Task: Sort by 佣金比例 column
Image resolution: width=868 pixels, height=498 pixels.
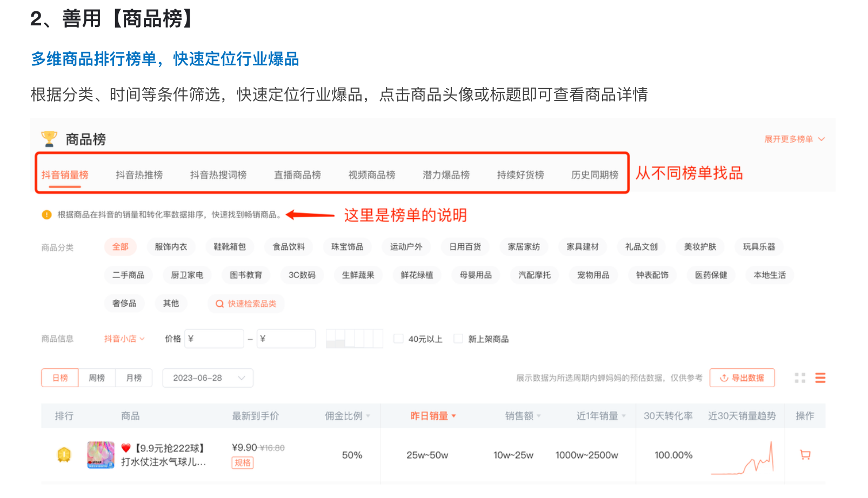Action: tap(347, 416)
